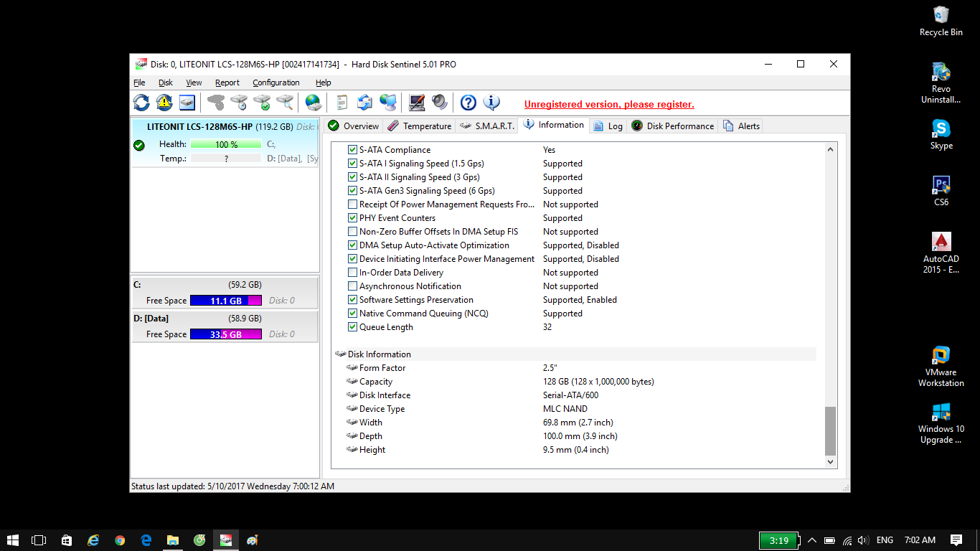Viewport: 980px width, 551px height.
Task: Open File Explorer from the taskbar
Action: 173,540
